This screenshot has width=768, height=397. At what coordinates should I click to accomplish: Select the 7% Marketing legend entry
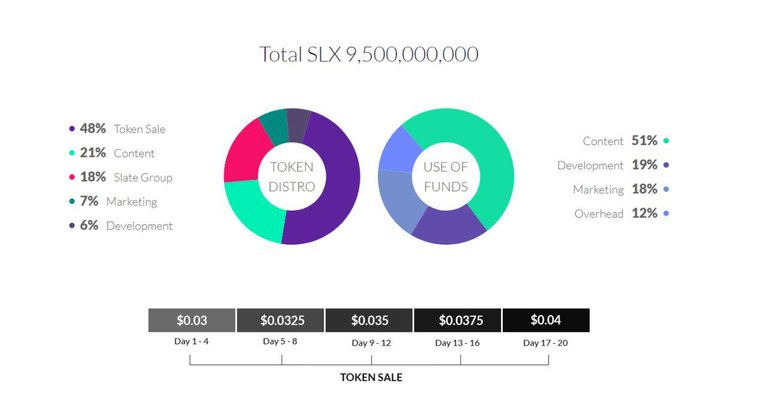click(113, 201)
